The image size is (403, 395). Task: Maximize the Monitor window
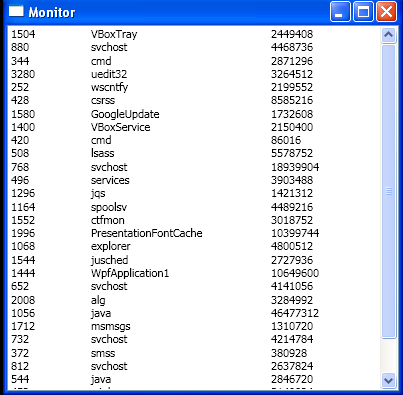click(363, 12)
